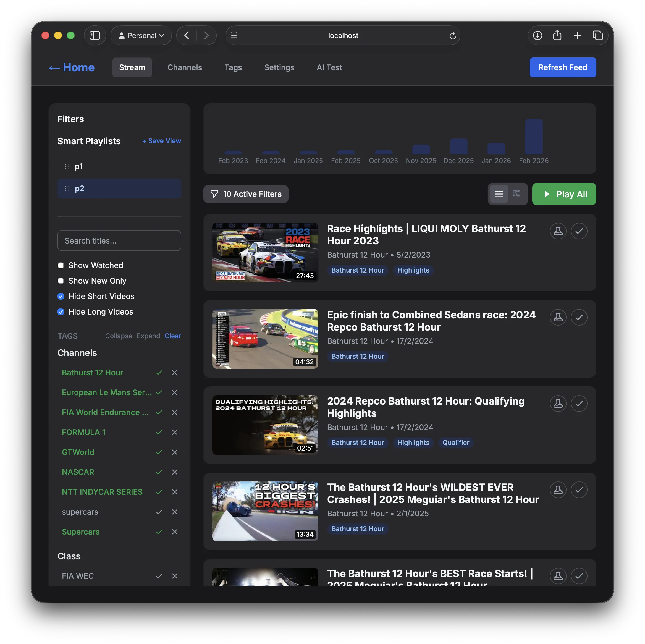The image size is (645, 644).
Task: Exclude Bathurst 12 Hour channel with X
Action: pyautogui.click(x=175, y=373)
